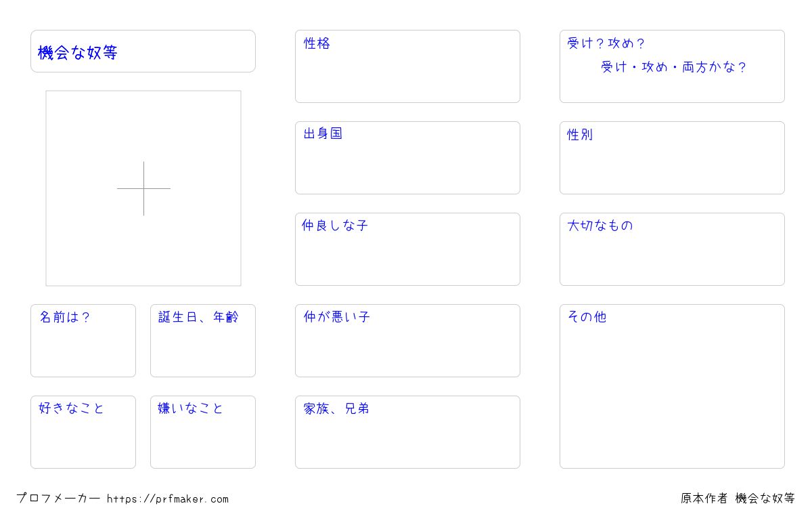Image resolution: width=812 pixels, height=508 pixels.
Task: Click the 家族、兄弟 field
Action: coord(407,432)
